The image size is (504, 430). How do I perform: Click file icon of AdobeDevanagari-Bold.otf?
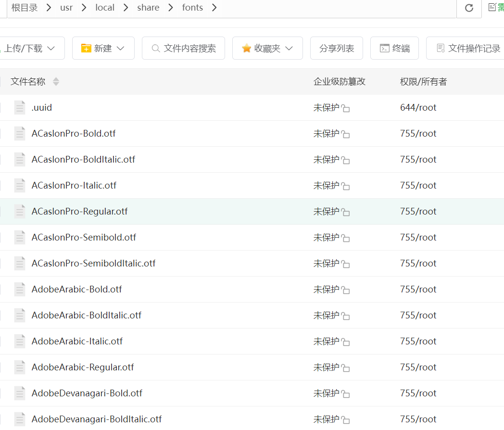click(x=20, y=393)
